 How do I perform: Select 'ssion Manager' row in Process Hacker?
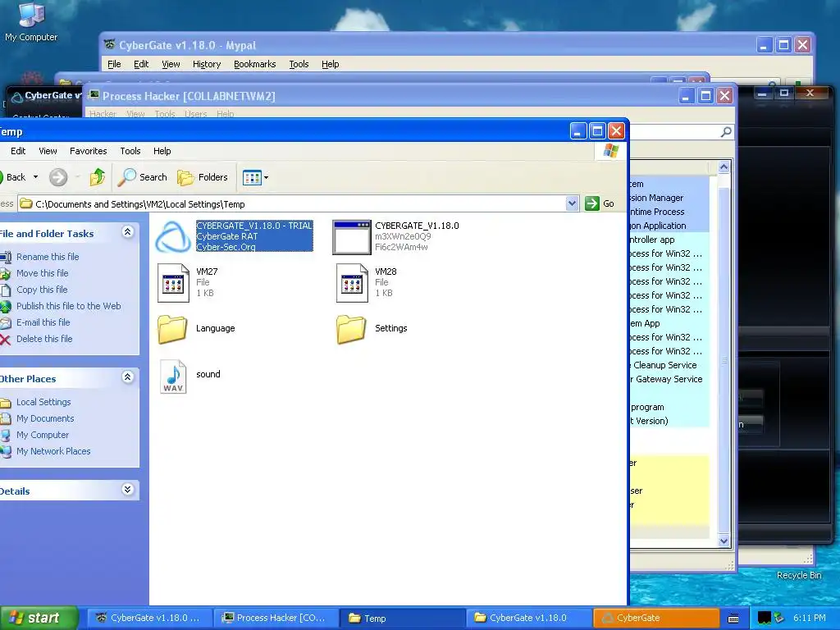pyautogui.click(x=669, y=199)
